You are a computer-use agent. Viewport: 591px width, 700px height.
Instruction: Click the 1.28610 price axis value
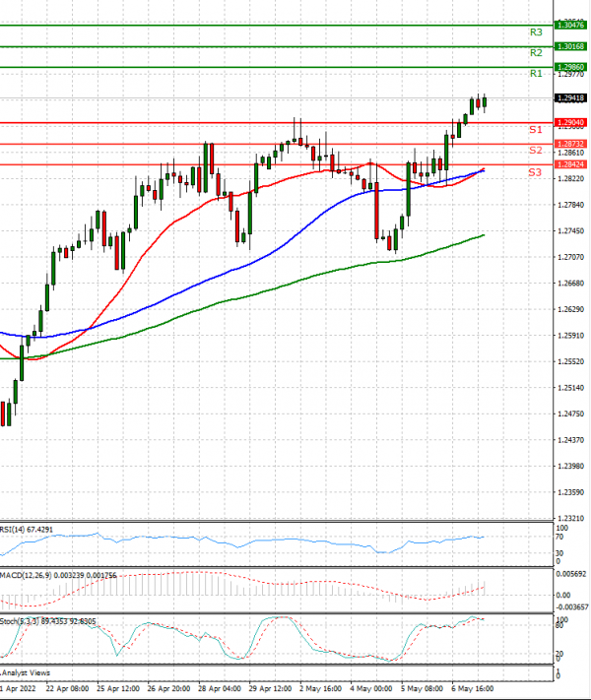[x=571, y=153]
